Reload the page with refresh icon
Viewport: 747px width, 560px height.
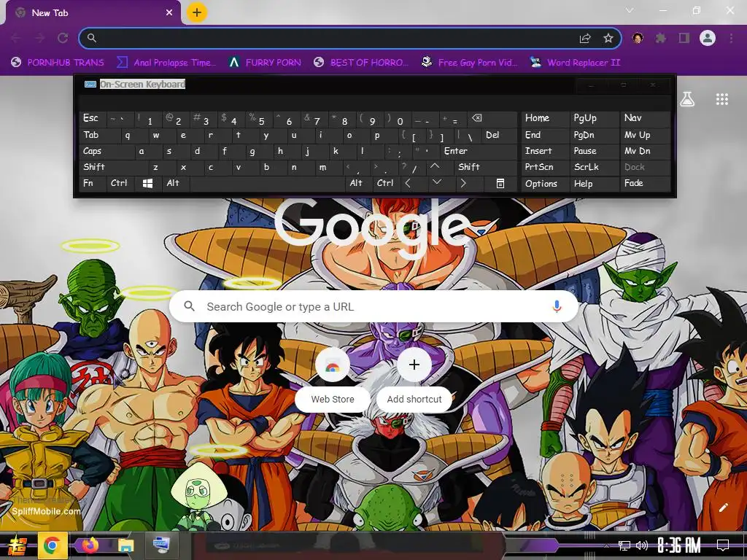pos(63,38)
